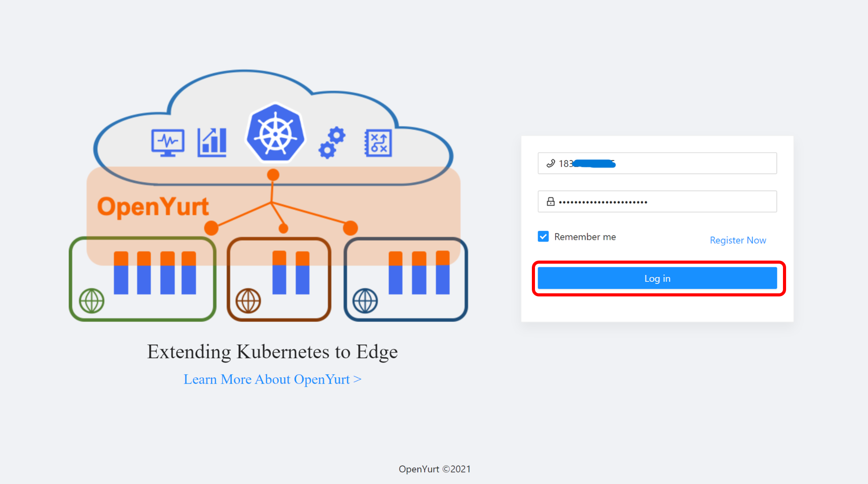The width and height of the screenshot is (868, 484).
Task: Click the Remember me label text
Action: [585, 237]
